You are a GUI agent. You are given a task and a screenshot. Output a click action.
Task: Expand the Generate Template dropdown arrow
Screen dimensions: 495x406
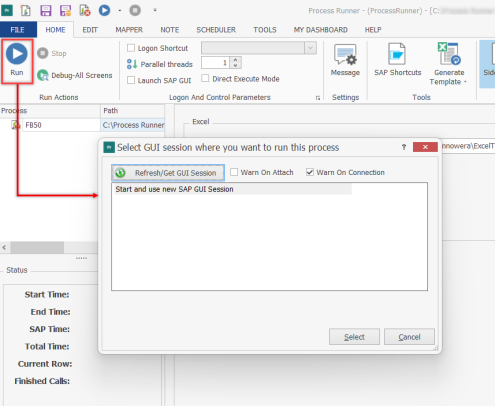[465, 82]
